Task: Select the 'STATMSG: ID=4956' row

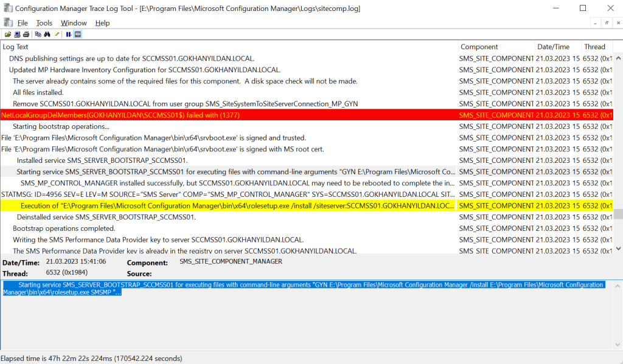Action: [x=307, y=194]
